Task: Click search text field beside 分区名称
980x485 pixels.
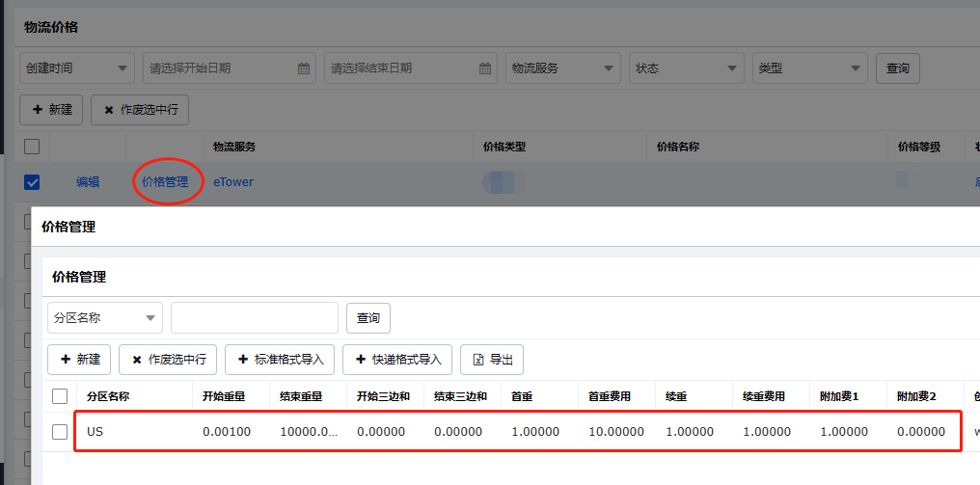Action: (x=255, y=317)
